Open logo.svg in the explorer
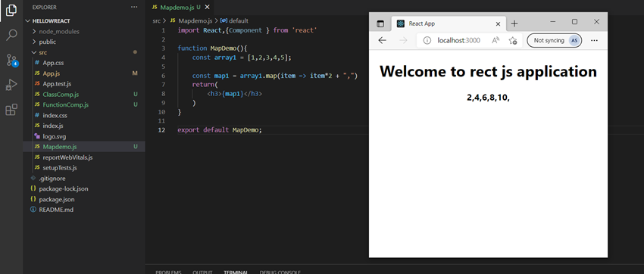 84,136
